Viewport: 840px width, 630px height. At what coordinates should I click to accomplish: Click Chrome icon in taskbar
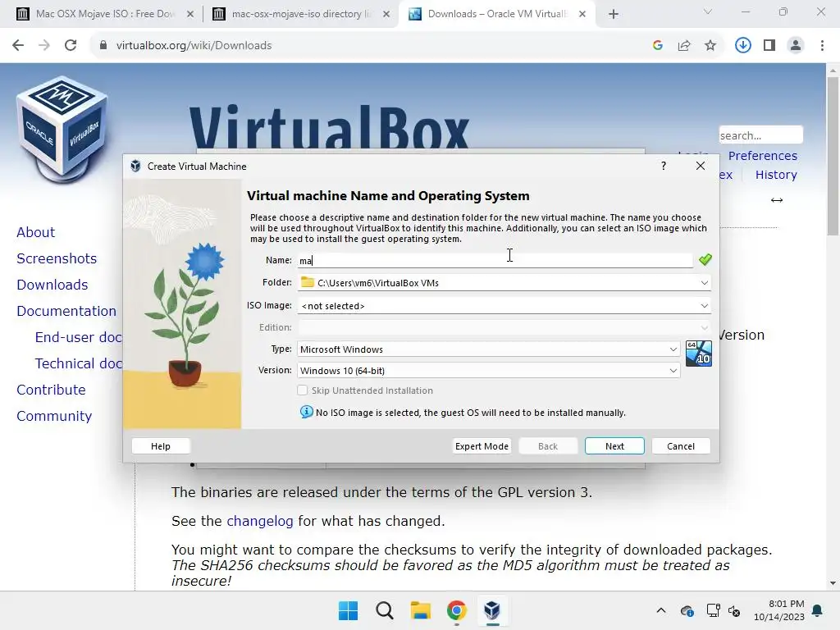[x=456, y=610]
